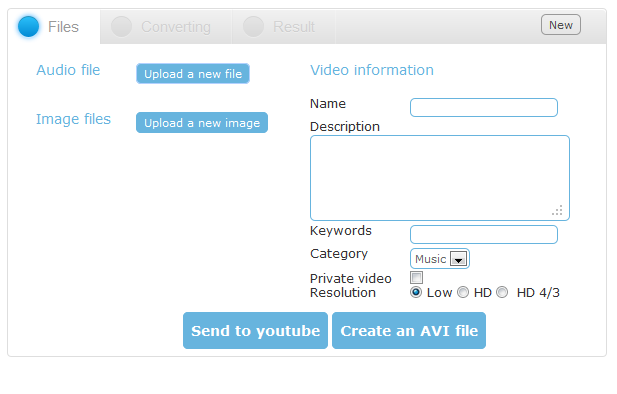Click the Create an AVI file button
The width and height of the screenshot is (617, 394).
pyautogui.click(x=409, y=331)
